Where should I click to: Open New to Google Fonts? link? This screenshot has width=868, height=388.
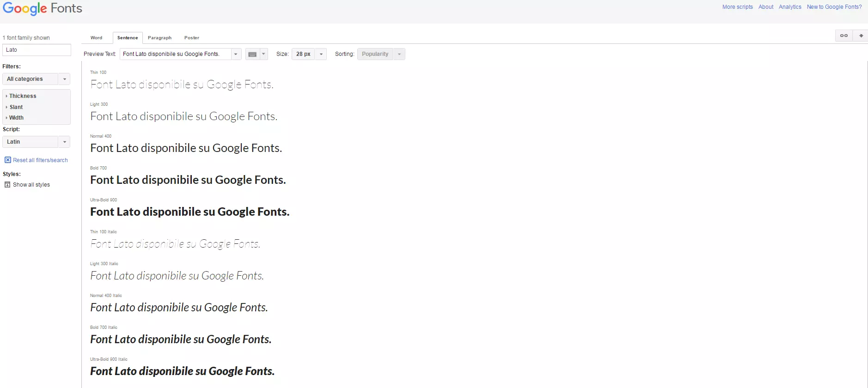point(834,7)
